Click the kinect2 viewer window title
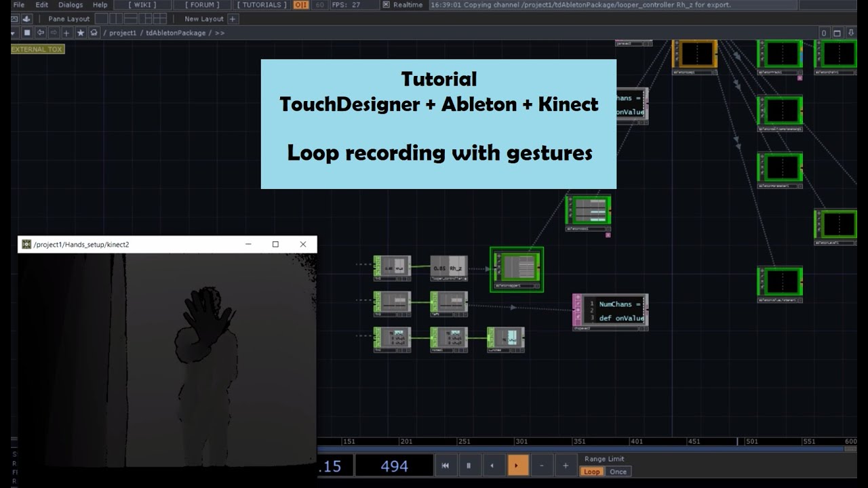The image size is (868, 488). coord(81,244)
